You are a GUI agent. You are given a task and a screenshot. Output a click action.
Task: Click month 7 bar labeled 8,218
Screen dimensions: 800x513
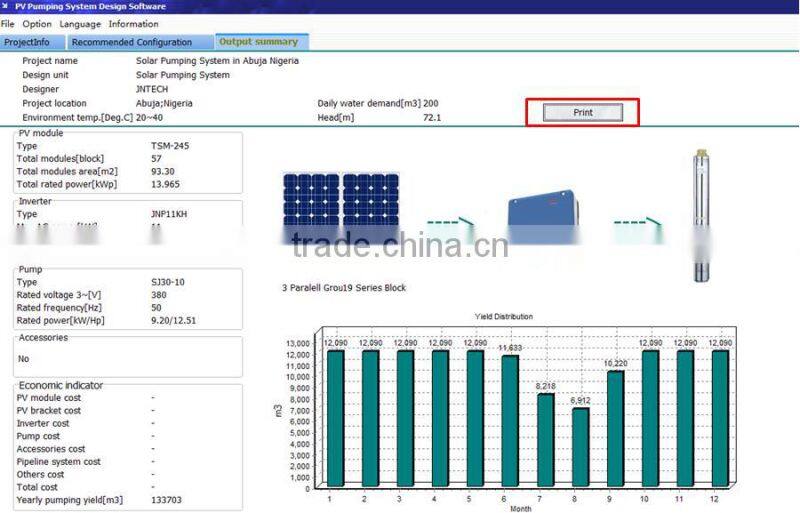[545, 439]
